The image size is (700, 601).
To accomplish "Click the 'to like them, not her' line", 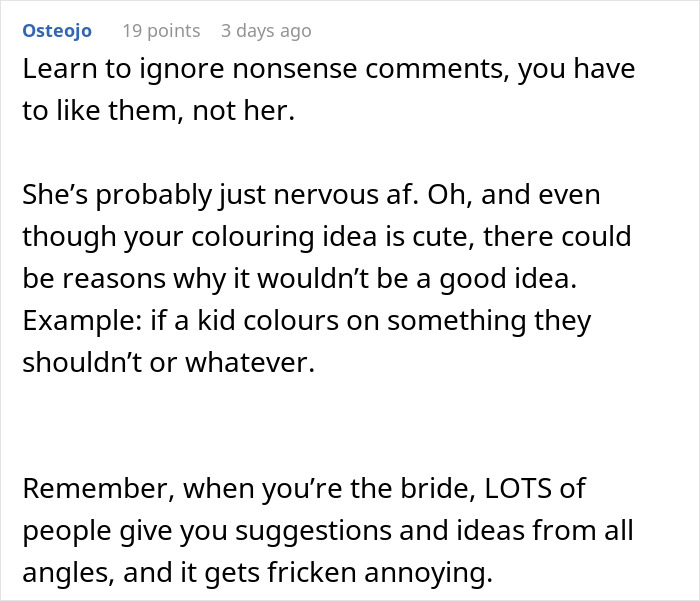I will pyautogui.click(x=159, y=112).
